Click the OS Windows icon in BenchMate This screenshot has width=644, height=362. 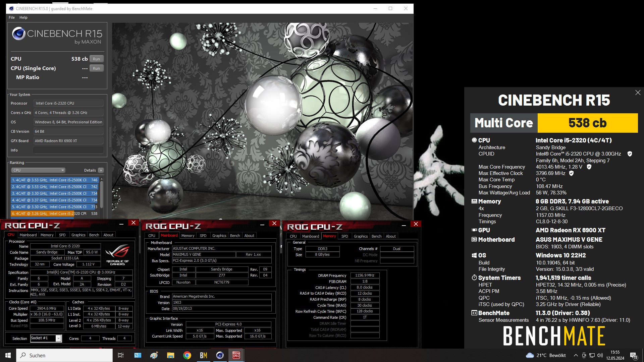pos(474,255)
